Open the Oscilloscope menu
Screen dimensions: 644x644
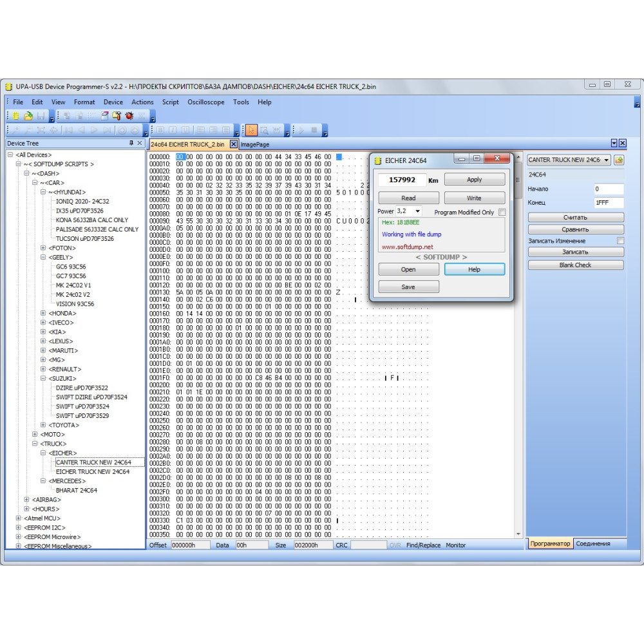pyautogui.click(x=206, y=102)
